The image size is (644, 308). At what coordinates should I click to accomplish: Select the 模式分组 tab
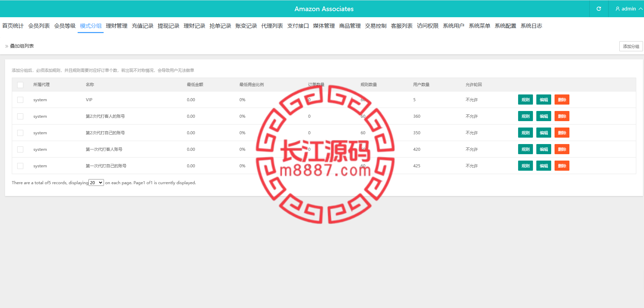90,26
